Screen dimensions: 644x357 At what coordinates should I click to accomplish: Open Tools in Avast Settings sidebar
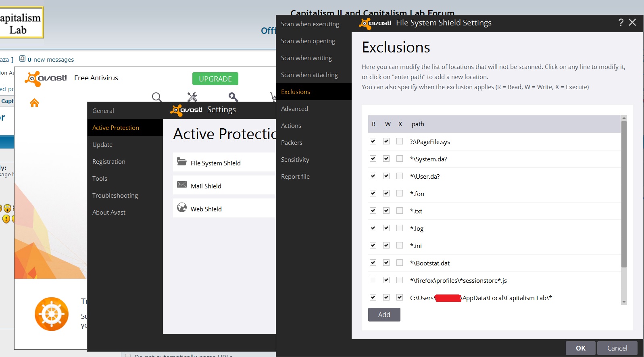[125, 178]
